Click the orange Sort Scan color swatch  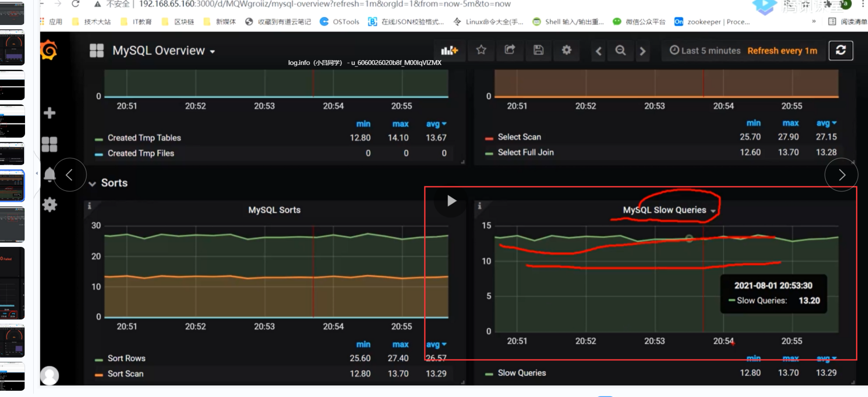click(x=99, y=375)
